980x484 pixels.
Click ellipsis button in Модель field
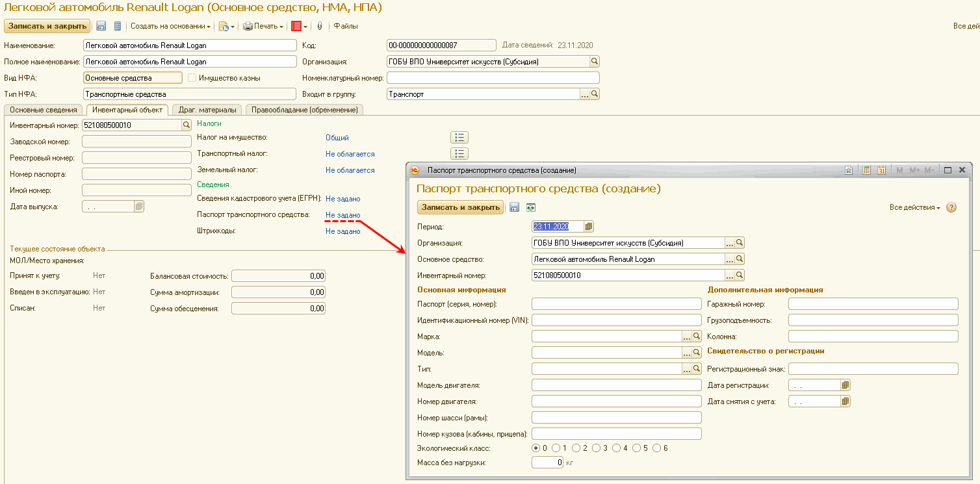687,353
